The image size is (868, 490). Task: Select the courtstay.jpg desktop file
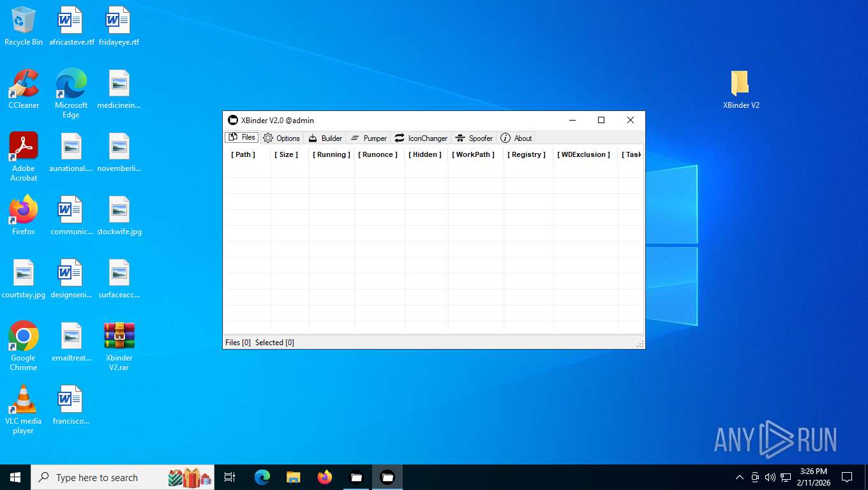point(24,279)
